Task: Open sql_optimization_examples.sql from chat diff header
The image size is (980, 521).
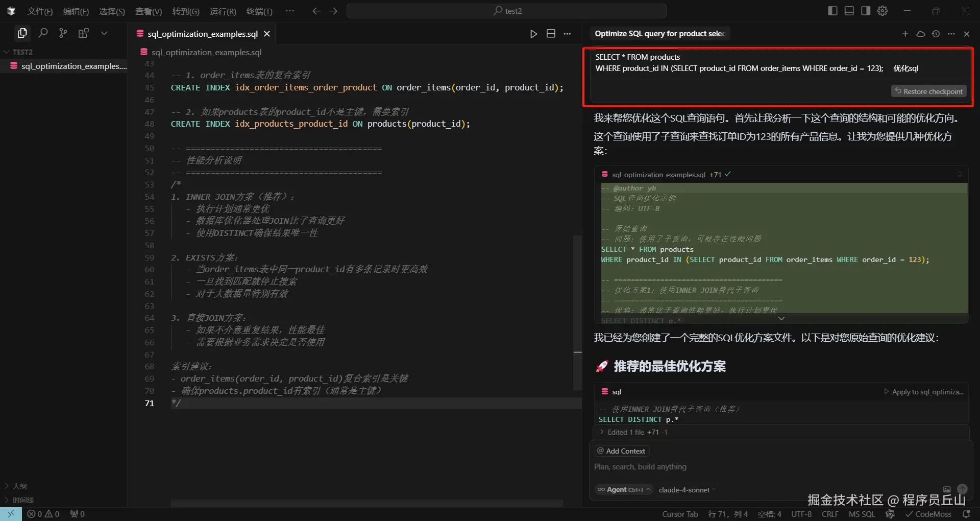Action: click(658, 175)
